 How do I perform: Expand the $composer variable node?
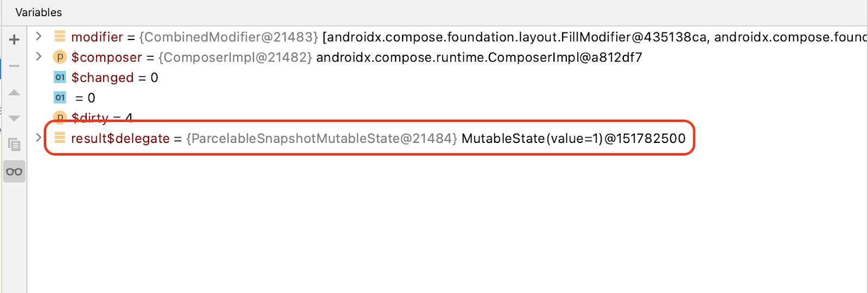pyautogui.click(x=39, y=56)
